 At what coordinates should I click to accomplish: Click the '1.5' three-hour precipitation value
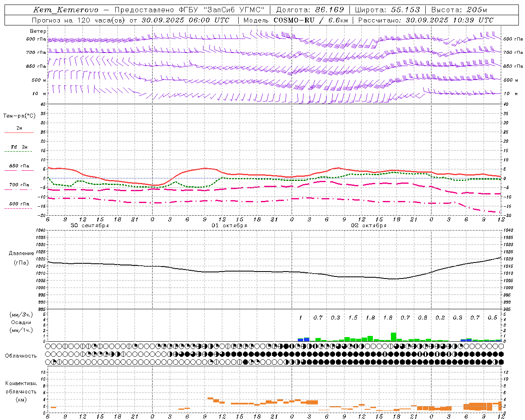coord(353,317)
